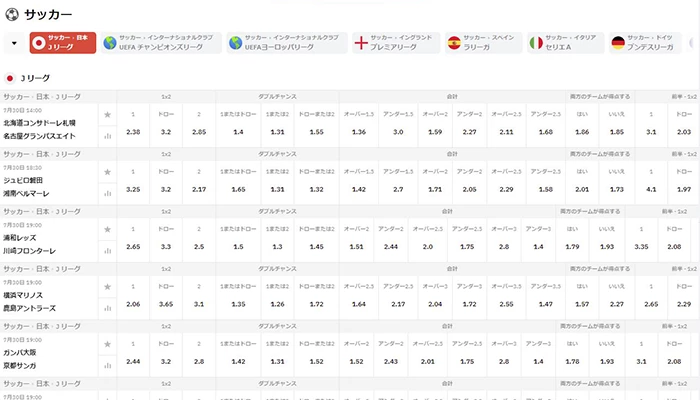The width and height of the screenshot is (700, 400).
Task: Open the statistics chart for Urawa Reds match
Action: tap(107, 251)
